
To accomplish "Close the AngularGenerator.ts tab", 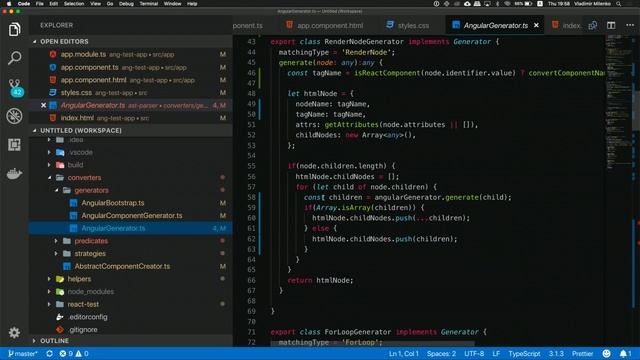I will (536, 25).
